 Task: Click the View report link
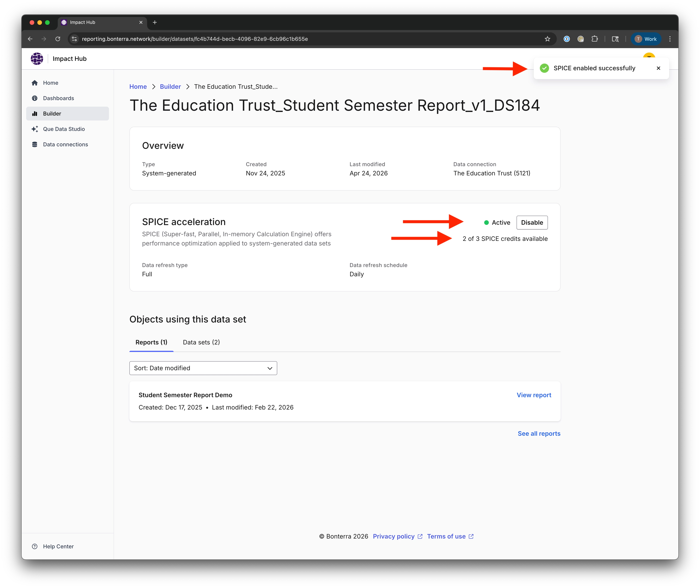coord(534,395)
